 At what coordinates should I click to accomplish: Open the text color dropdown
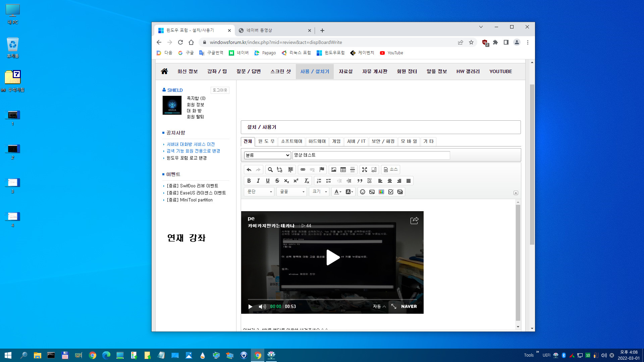[x=338, y=192]
